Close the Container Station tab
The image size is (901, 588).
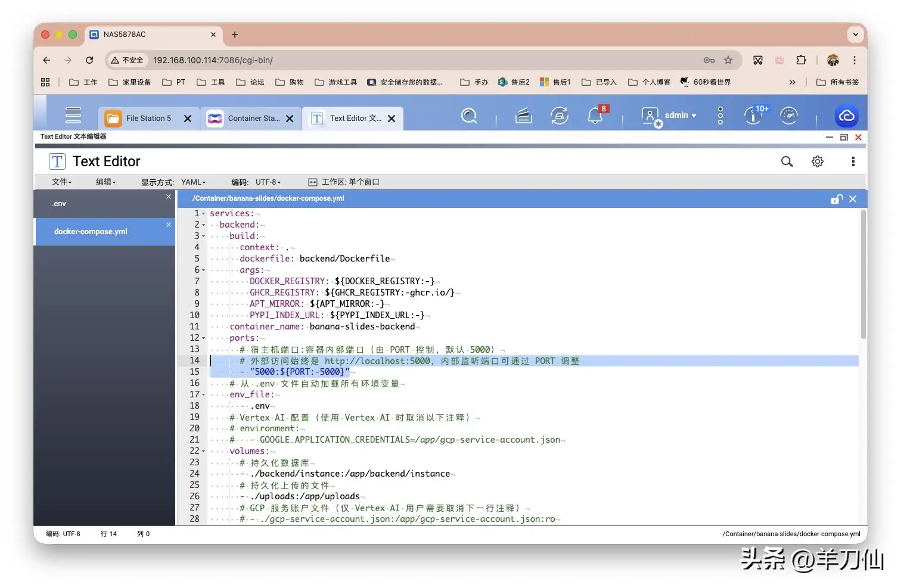tap(290, 119)
